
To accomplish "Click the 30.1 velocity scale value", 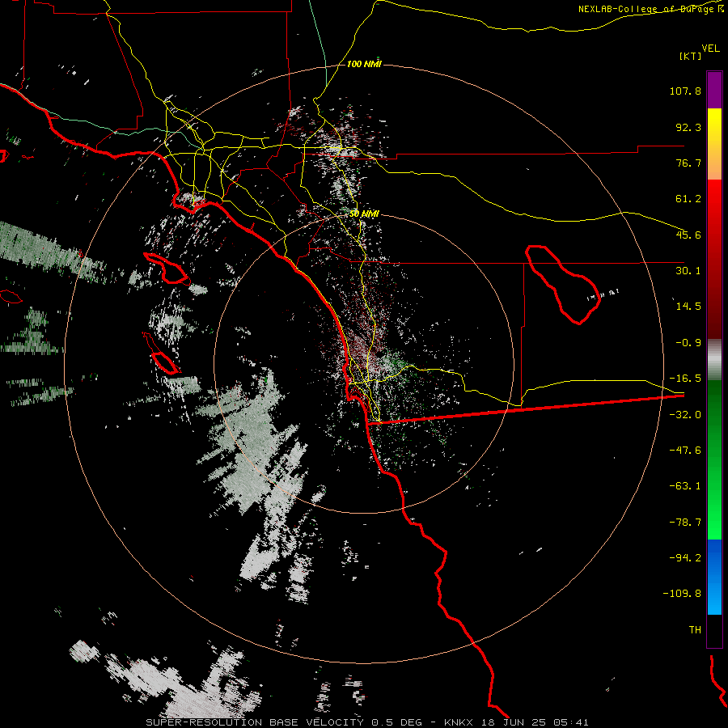I will click(x=688, y=271).
